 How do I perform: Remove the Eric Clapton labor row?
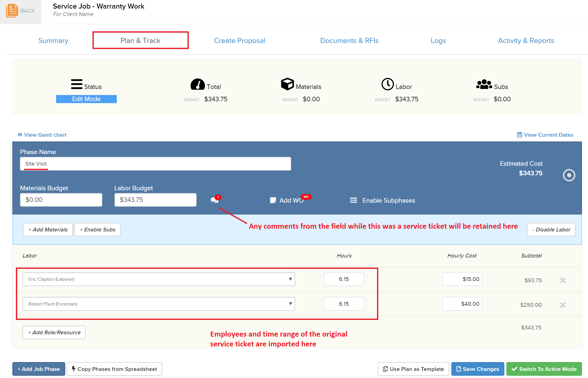pyautogui.click(x=563, y=280)
